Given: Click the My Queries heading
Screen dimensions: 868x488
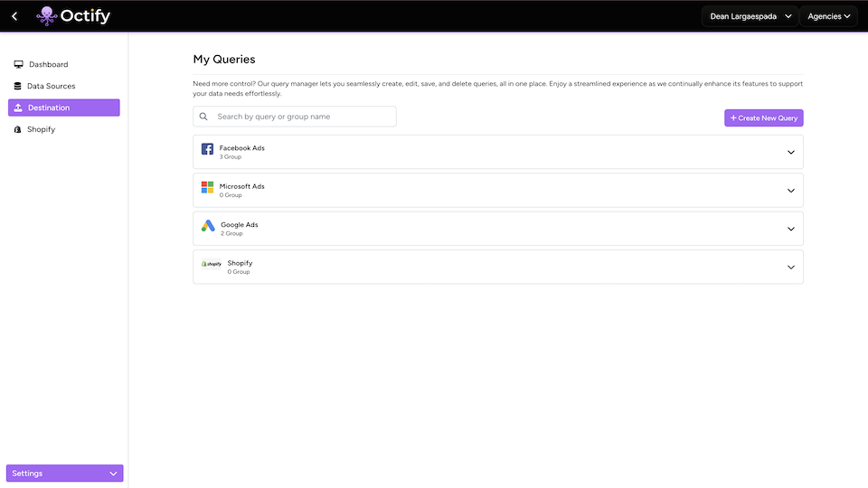Looking at the screenshot, I should (224, 60).
